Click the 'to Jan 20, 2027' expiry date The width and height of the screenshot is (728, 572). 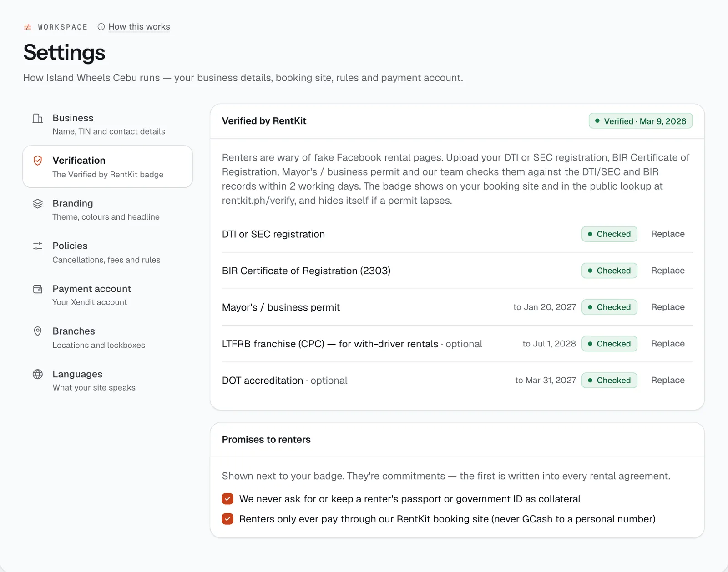coord(545,307)
